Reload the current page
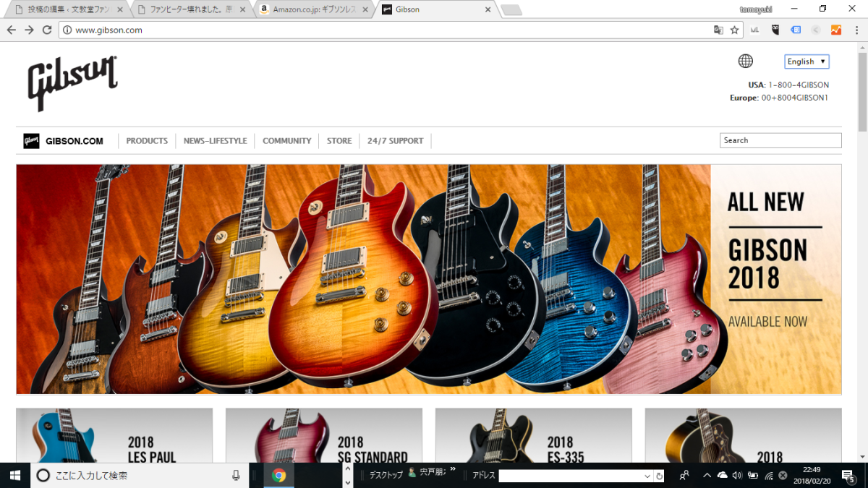Viewport: 868px width, 488px height. [x=47, y=30]
